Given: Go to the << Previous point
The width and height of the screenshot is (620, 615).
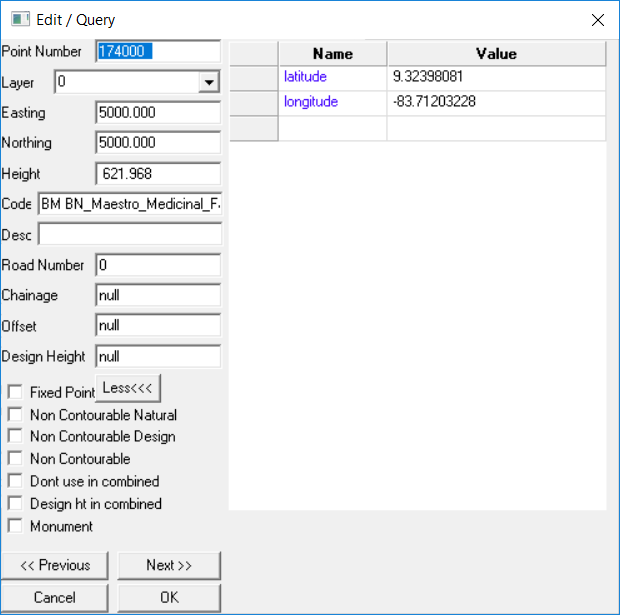Looking at the screenshot, I should coord(55,566).
